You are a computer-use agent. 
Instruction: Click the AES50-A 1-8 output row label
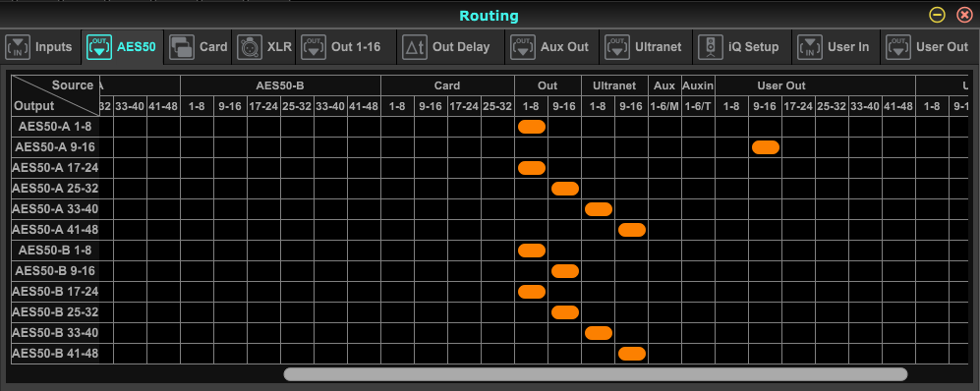pyautogui.click(x=55, y=127)
